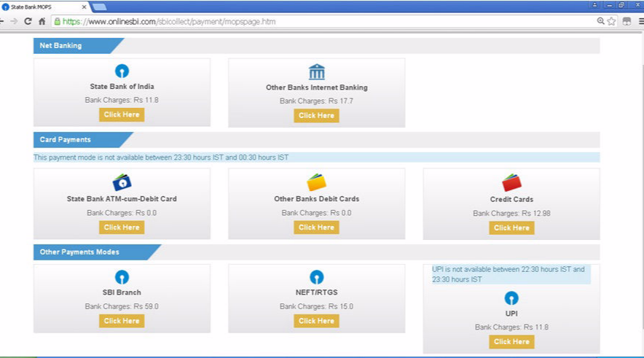The height and width of the screenshot is (358, 644).
Task: Click 'Credit Cards' title text
Action: tap(511, 199)
